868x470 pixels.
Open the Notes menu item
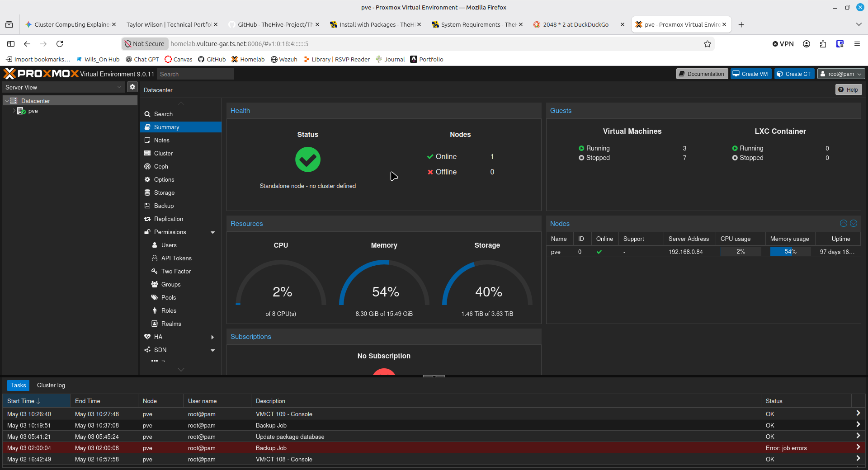(181, 140)
